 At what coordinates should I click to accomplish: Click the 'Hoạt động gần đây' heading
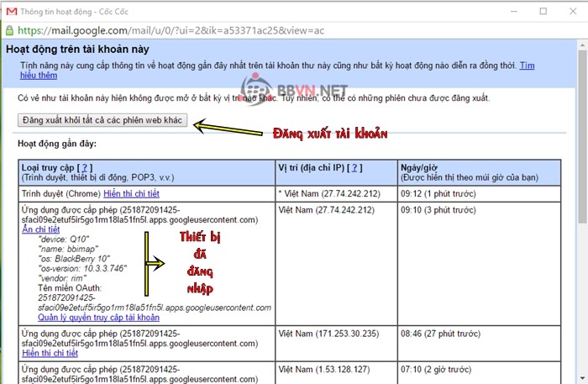coord(57,145)
